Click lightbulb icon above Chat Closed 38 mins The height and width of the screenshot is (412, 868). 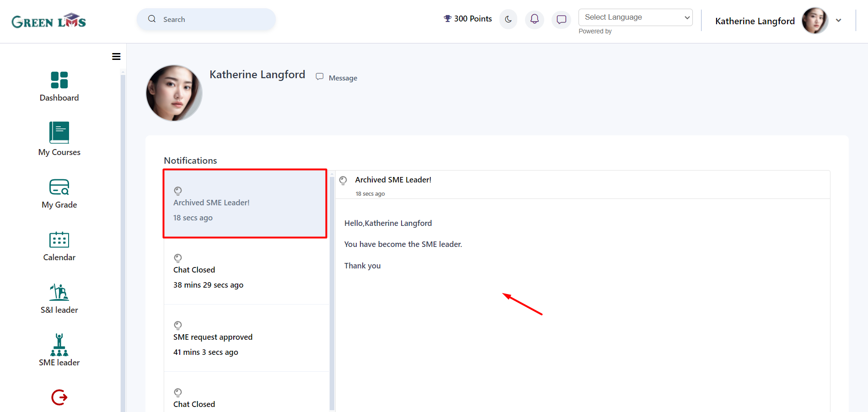(x=178, y=258)
